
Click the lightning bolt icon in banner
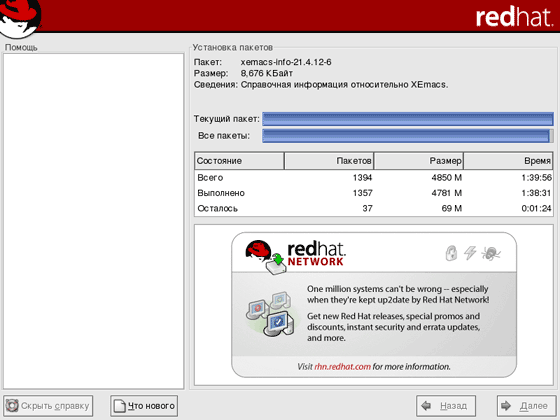[470, 252]
